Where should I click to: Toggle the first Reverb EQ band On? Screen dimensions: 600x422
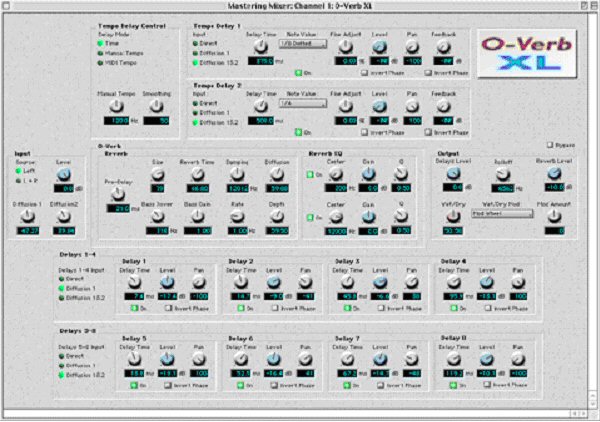[x=310, y=175]
